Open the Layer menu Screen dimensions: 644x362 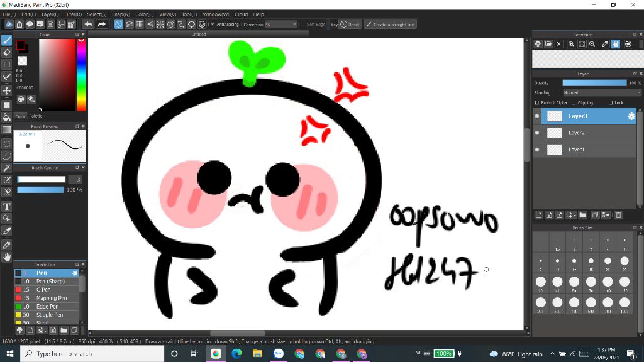(50, 14)
